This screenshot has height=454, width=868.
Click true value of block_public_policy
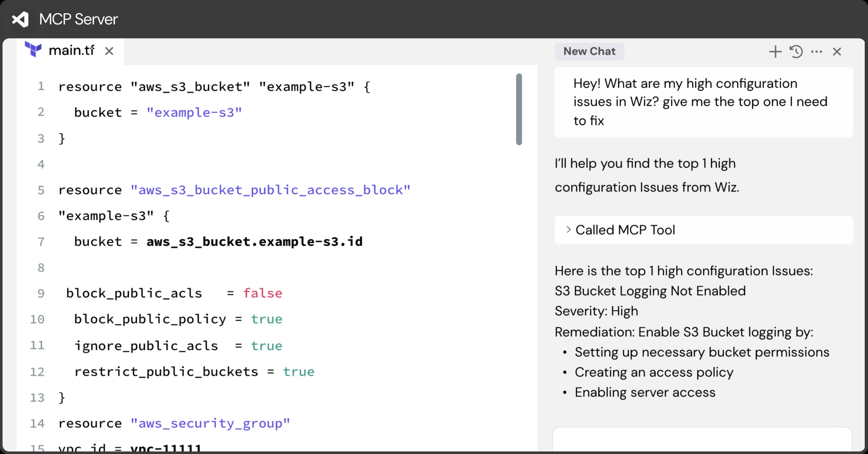click(267, 319)
